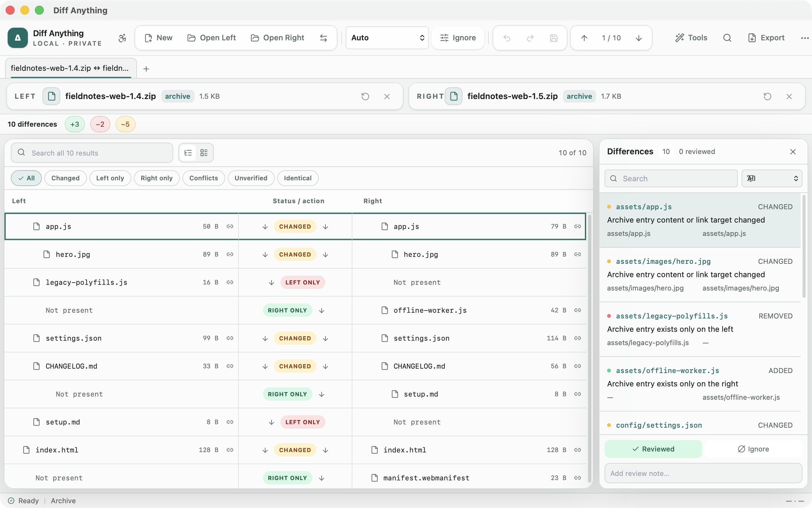The image size is (812, 508).
Task: Go to previous difference arrow
Action: click(584, 38)
